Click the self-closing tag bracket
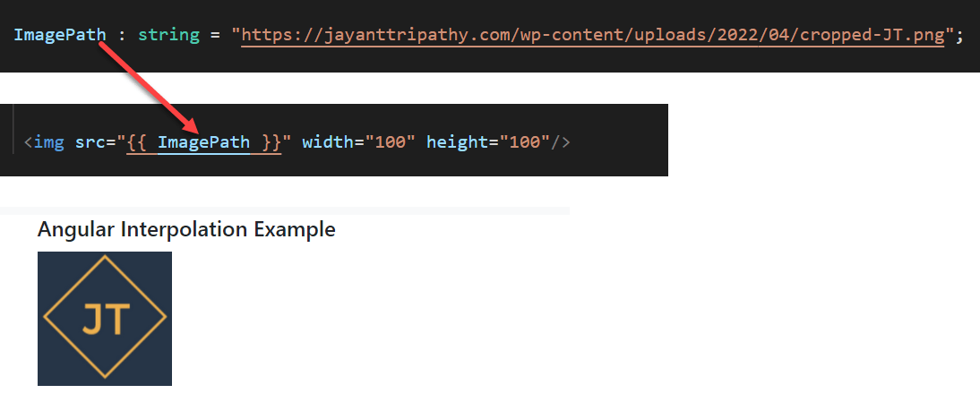Screen dimensions: 980x402 pos(560,142)
